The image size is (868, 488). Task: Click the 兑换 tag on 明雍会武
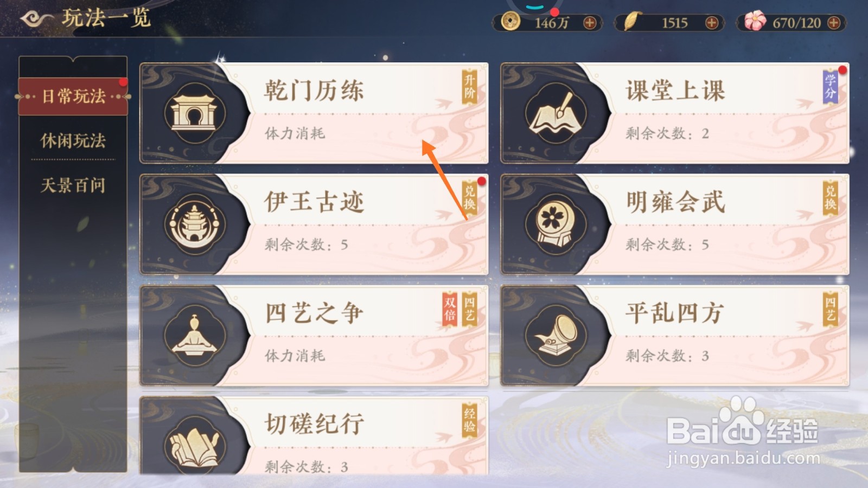[x=831, y=198]
